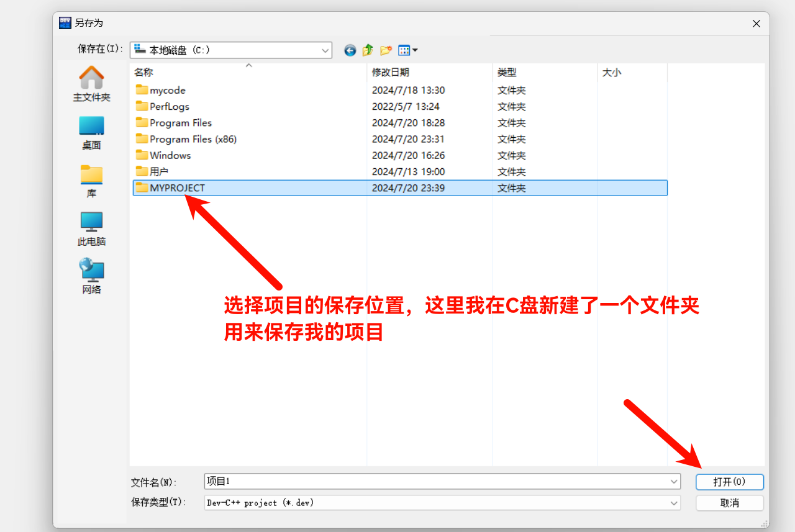Open the Home (主文件夹) place
Screen dimensions: 795x532
tap(91, 84)
